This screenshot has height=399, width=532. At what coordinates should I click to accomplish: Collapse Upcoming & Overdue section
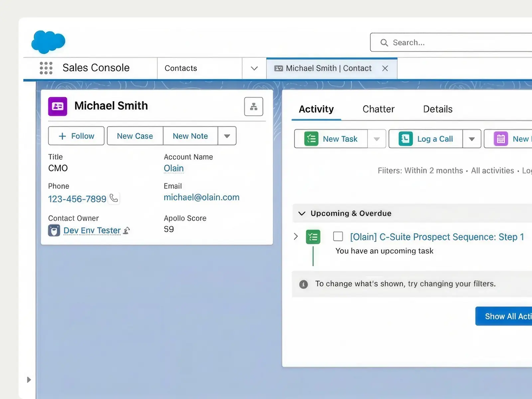click(x=302, y=213)
